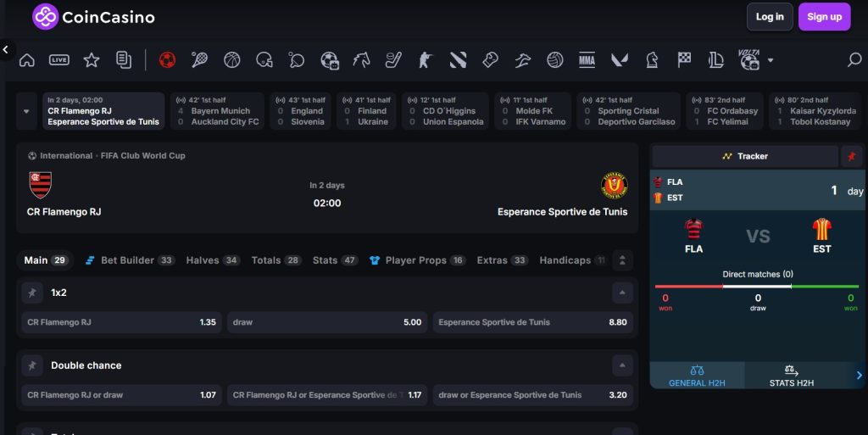Bet on draw at 5.00
The height and width of the screenshot is (435, 868).
tap(327, 322)
